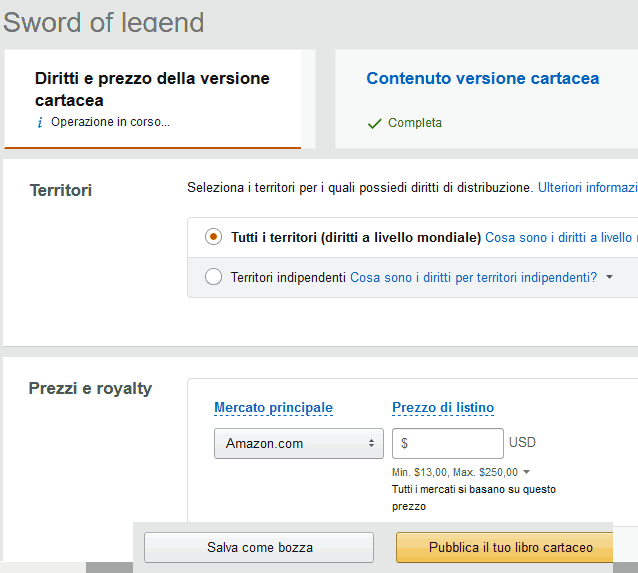Click the Completa status text
638x573 pixels.
pyautogui.click(x=415, y=123)
